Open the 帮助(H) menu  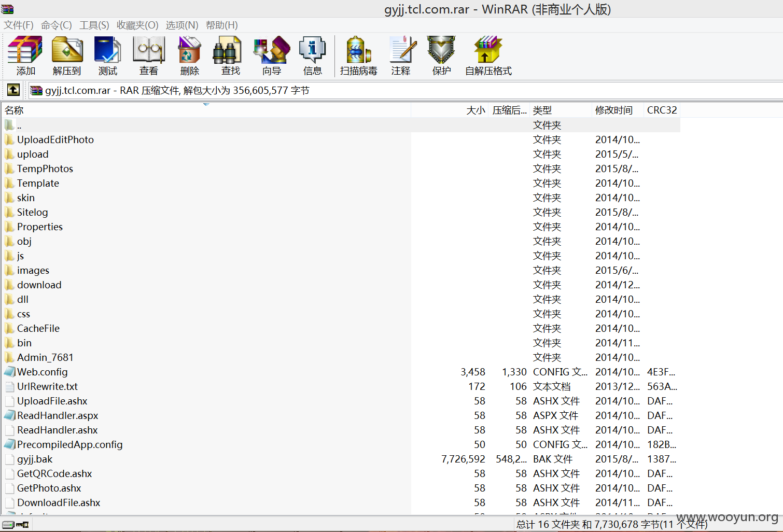222,25
